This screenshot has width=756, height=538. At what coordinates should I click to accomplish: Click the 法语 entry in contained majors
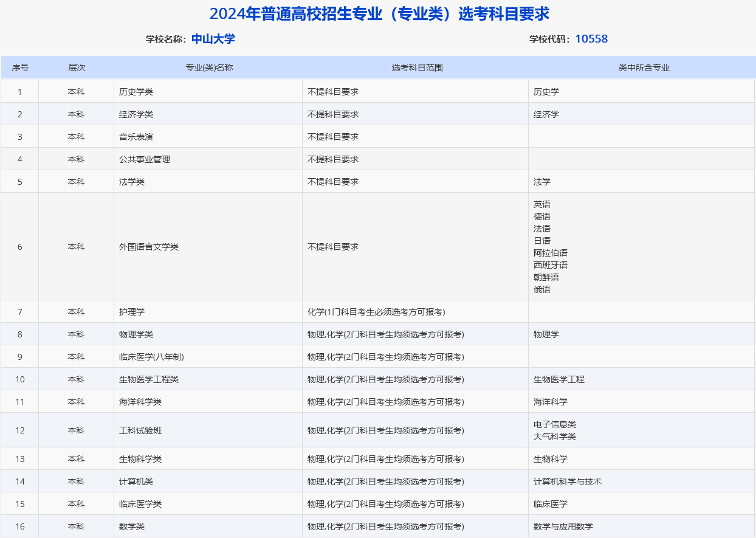[x=542, y=229]
